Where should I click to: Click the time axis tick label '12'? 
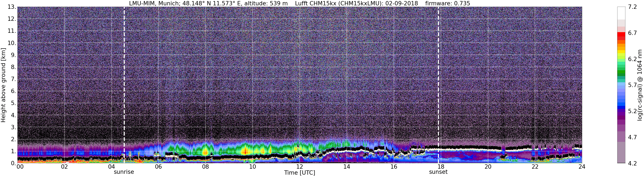coord(299,167)
